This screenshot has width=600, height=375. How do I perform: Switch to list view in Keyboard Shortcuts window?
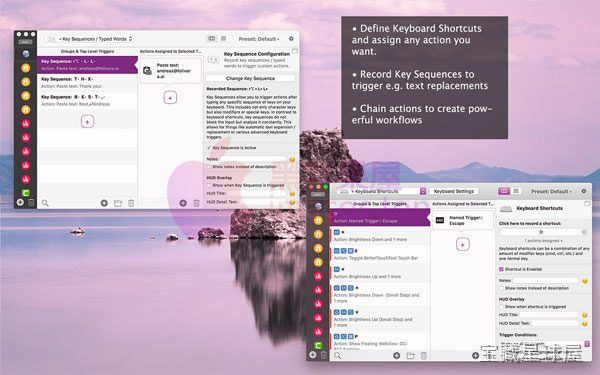[x=516, y=191]
